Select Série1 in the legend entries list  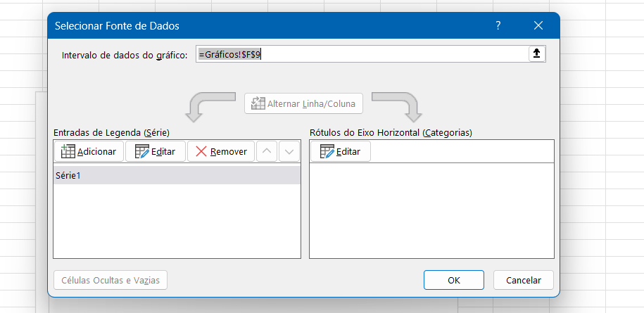(x=177, y=175)
